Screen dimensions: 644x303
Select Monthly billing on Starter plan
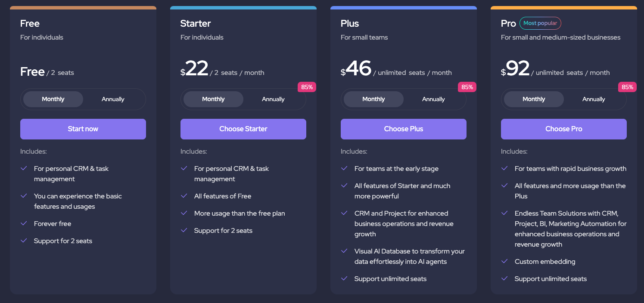213,99
